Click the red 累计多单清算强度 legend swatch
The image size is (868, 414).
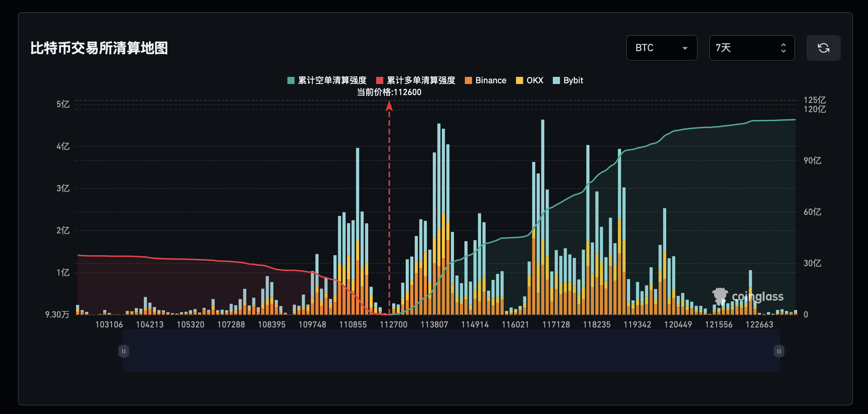380,80
